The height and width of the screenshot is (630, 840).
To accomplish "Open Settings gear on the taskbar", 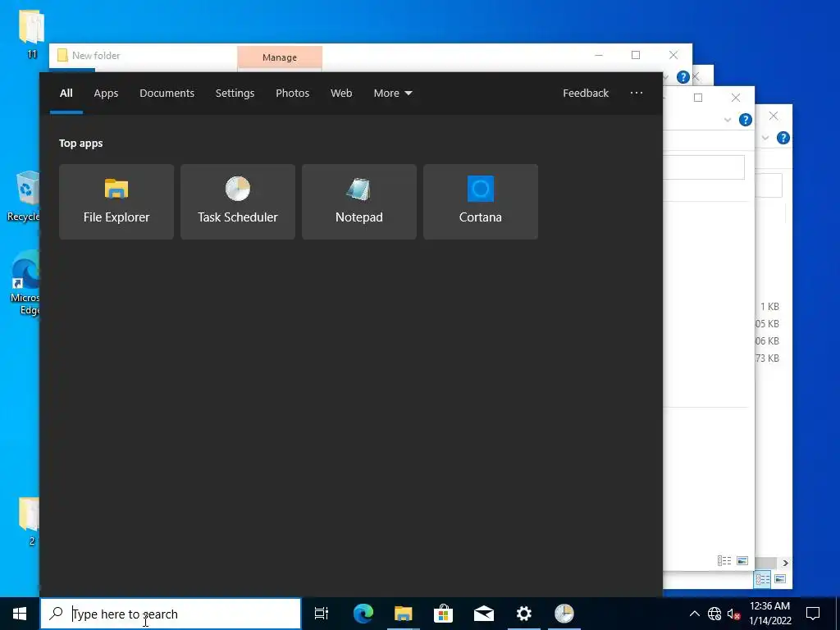I will coord(524,614).
